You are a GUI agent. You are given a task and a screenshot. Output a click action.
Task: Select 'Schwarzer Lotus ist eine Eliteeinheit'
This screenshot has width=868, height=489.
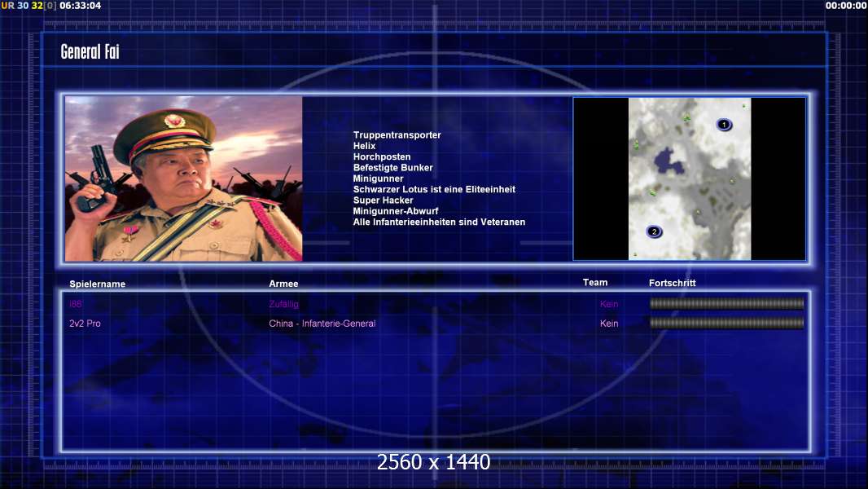(x=434, y=189)
